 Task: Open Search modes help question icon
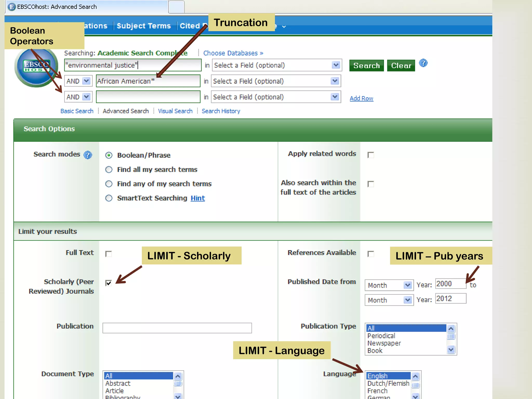(88, 155)
